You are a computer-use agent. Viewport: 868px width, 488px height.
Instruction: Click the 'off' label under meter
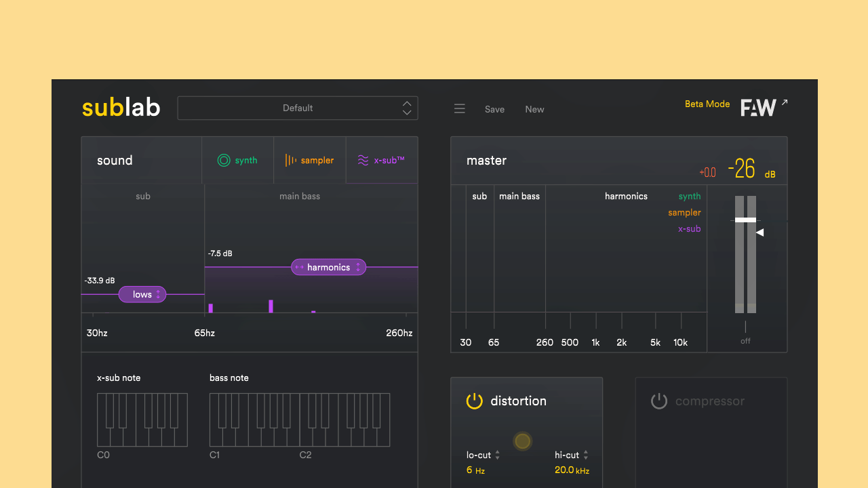click(745, 341)
